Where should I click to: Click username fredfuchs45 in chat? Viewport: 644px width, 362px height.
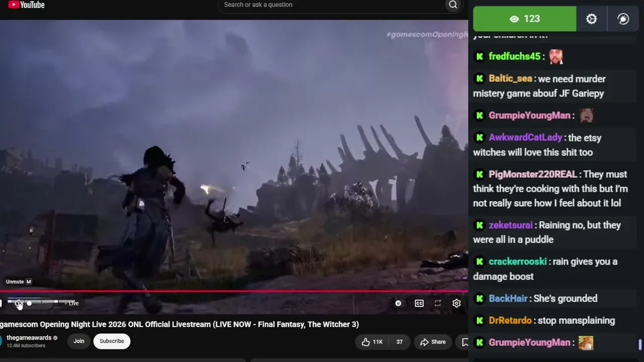[x=514, y=56]
